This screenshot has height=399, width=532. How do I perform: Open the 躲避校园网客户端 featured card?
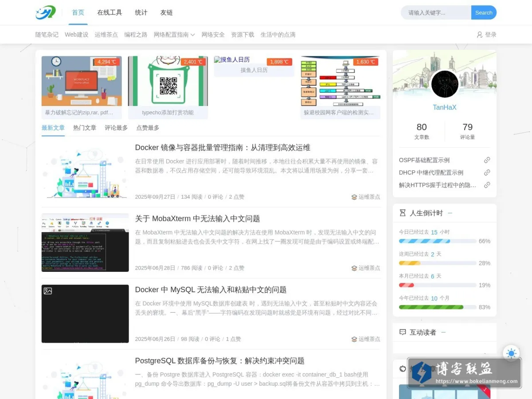pyautogui.click(x=340, y=87)
